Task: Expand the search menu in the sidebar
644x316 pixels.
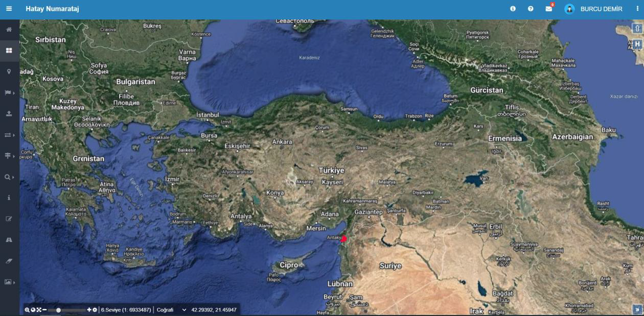Action: pos(9,177)
